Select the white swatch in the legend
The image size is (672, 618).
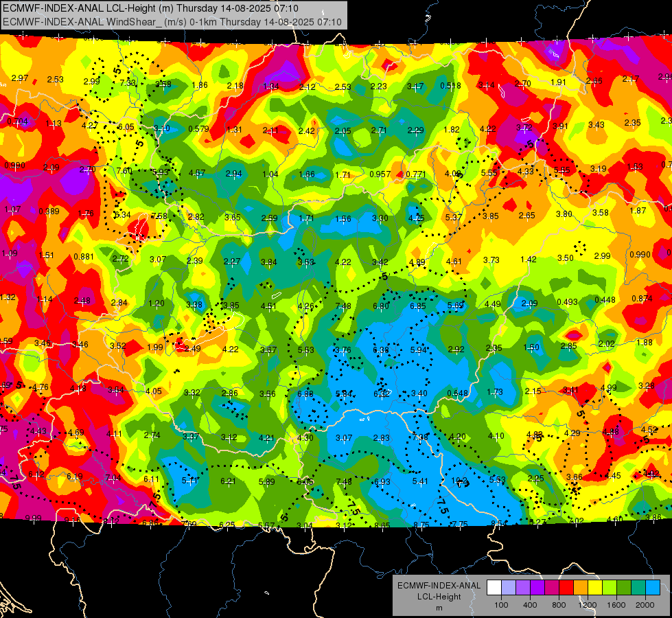click(x=494, y=588)
